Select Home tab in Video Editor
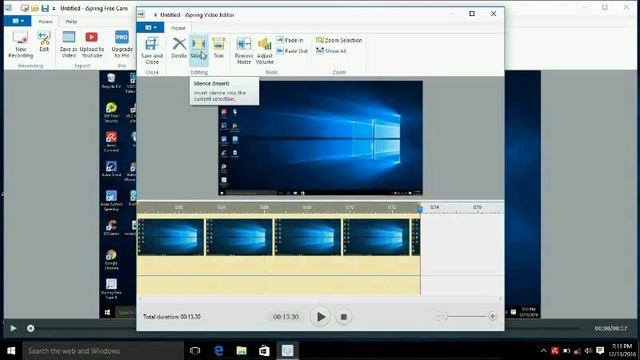The image size is (640, 360). [178, 28]
